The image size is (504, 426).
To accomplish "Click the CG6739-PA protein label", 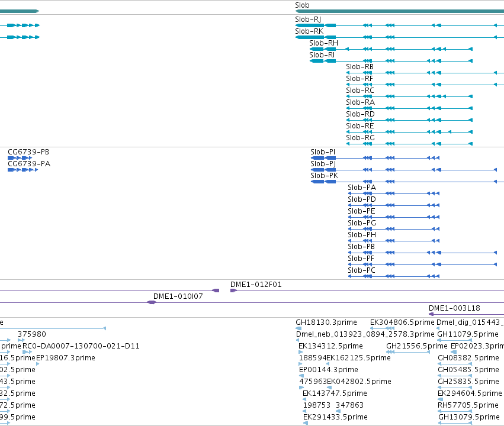I will click(x=29, y=164).
